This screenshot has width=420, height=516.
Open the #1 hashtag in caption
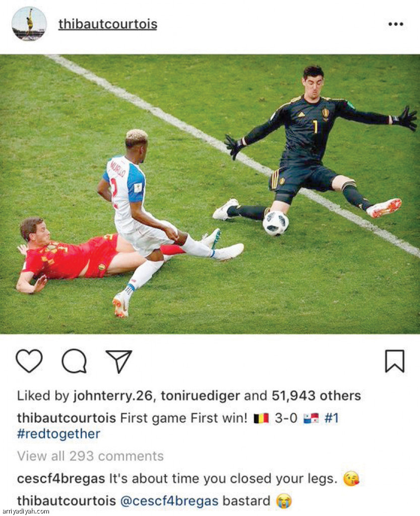[331, 418]
